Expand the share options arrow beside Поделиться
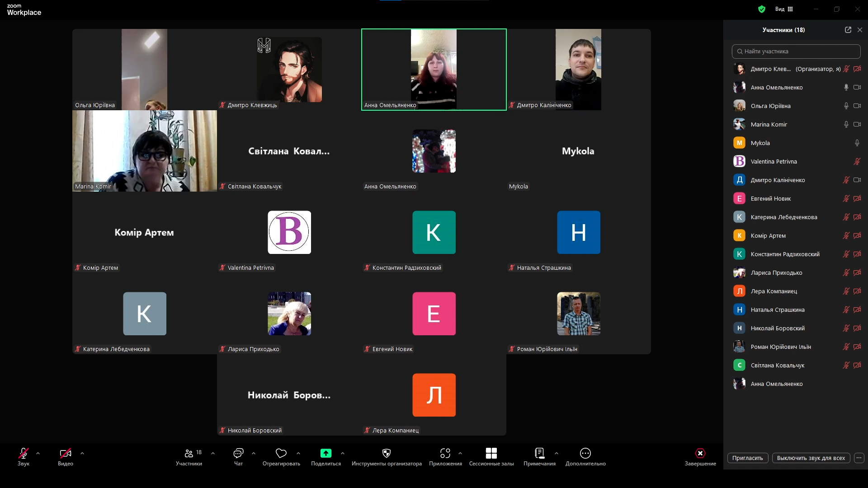868x488 pixels. (343, 453)
